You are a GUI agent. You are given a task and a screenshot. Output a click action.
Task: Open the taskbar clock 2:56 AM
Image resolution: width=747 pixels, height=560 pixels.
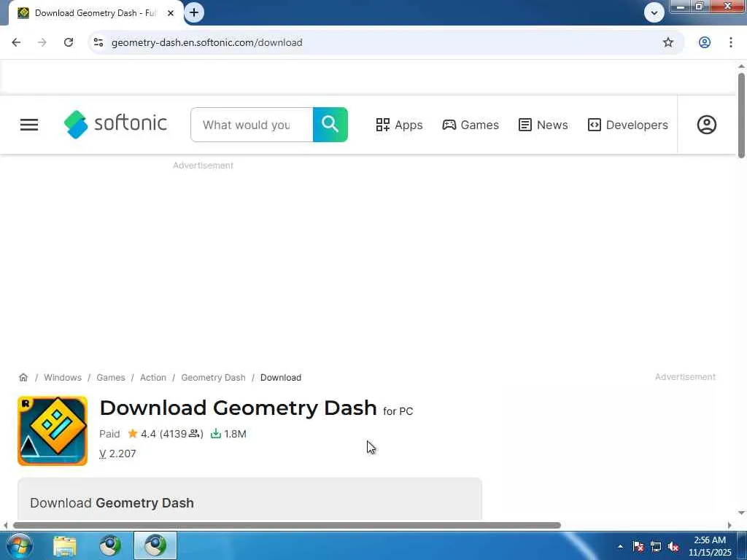[x=710, y=546]
